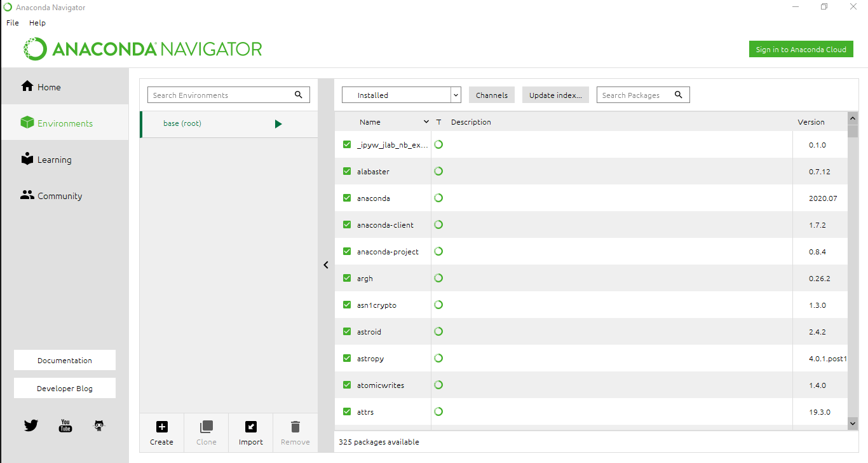Viewport: 868px width, 463px height.
Task: Open the File menu
Action: click(13, 23)
